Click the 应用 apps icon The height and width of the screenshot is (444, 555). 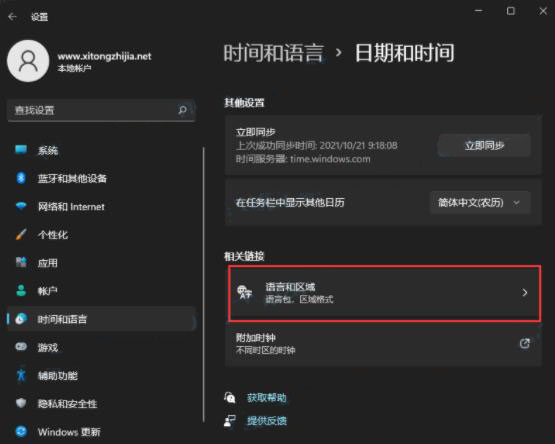coord(21,262)
